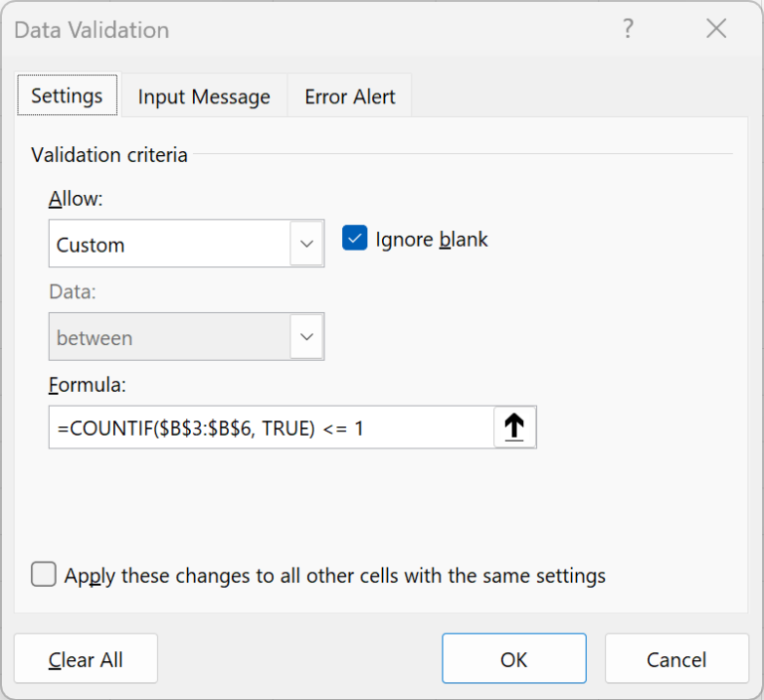
Task: Expand the Allow dropdown arrow
Action: [x=306, y=244]
